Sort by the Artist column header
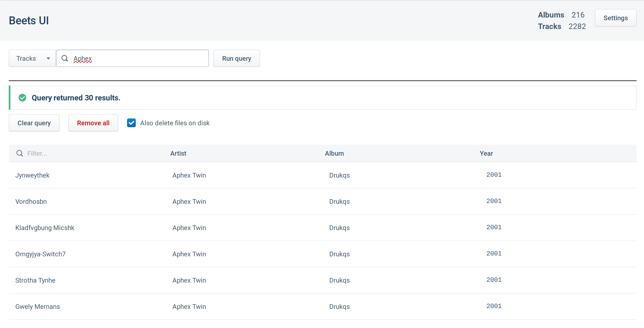 pyautogui.click(x=178, y=153)
